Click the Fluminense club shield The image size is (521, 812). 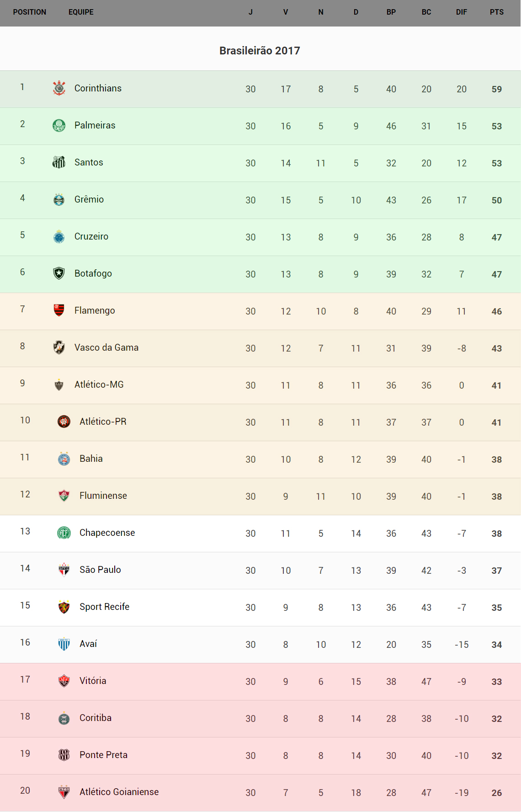pyautogui.click(x=64, y=496)
